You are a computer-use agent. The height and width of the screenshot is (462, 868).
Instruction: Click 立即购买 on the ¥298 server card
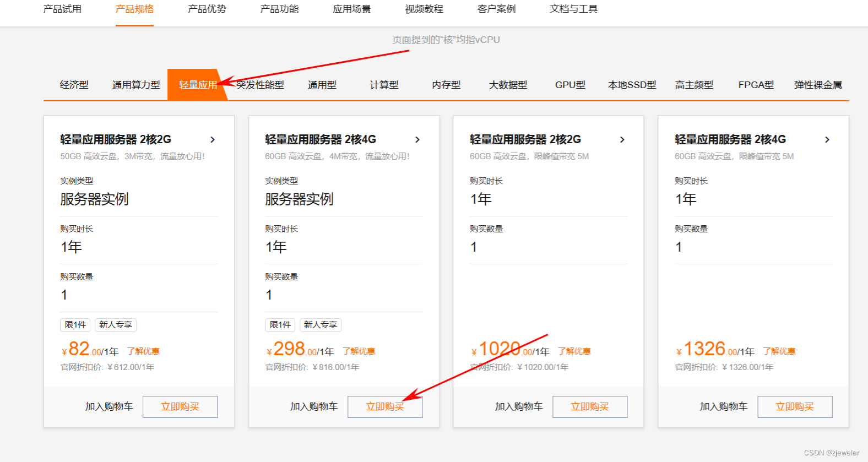point(385,407)
